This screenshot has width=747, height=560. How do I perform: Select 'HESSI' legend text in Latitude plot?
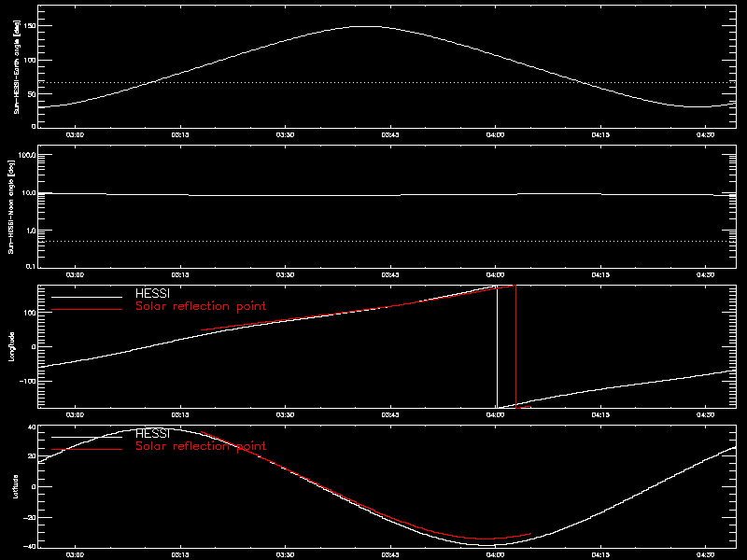click(x=152, y=434)
